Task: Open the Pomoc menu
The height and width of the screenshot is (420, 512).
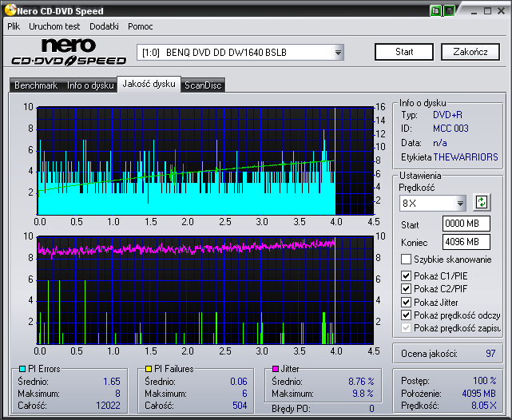Action: (141, 26)
